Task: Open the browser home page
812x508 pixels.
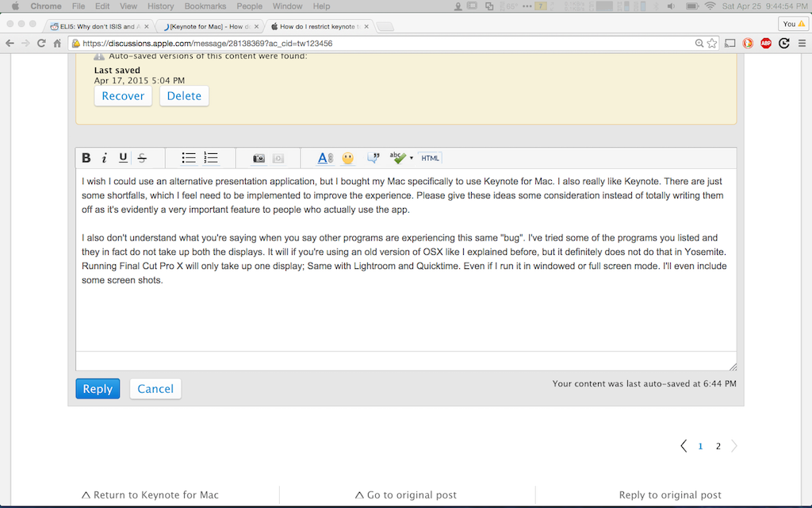Action: point(57,44)
